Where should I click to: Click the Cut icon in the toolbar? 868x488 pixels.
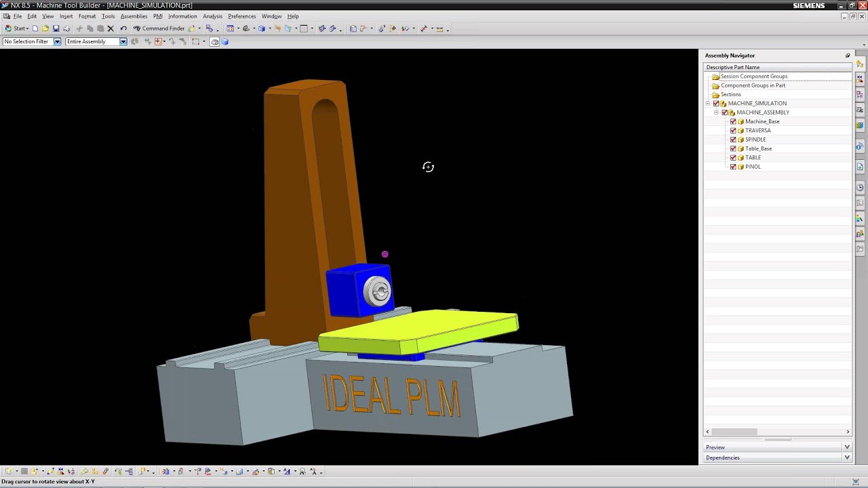coord(79,28)
